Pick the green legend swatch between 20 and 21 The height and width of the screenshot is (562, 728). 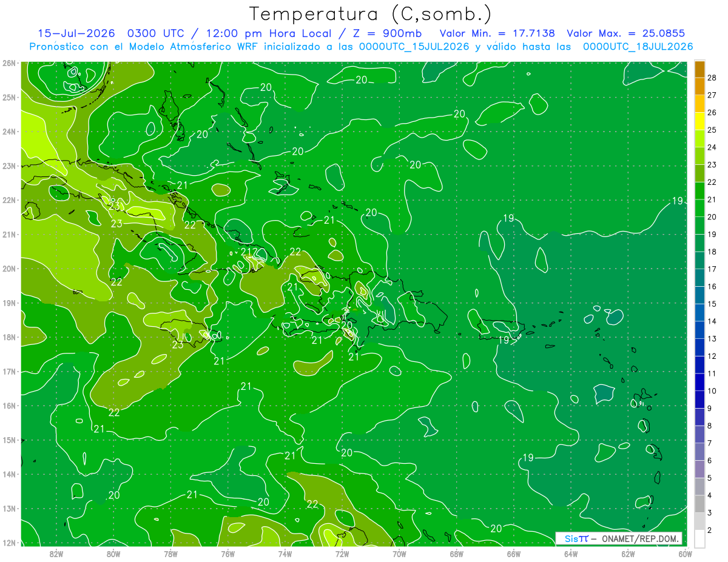699,209
